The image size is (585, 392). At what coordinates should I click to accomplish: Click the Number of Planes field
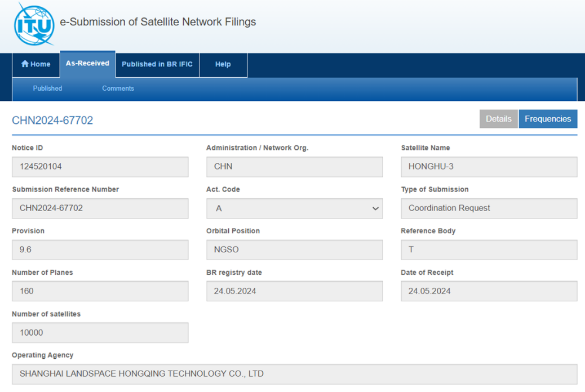pos(100,291)
